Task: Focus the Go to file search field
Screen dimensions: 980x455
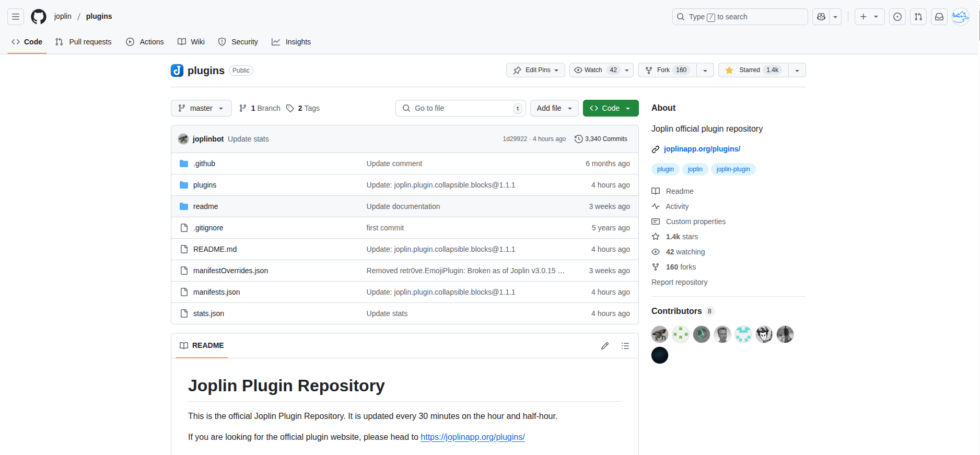Action: coord(461,108)
